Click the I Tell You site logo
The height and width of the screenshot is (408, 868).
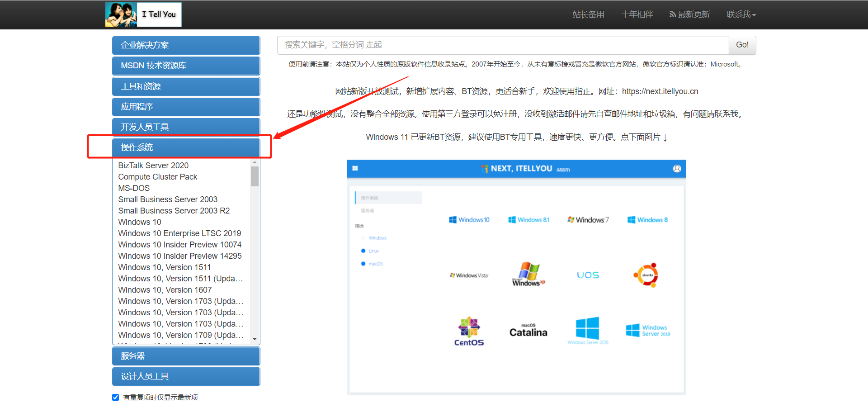(143, 14)
